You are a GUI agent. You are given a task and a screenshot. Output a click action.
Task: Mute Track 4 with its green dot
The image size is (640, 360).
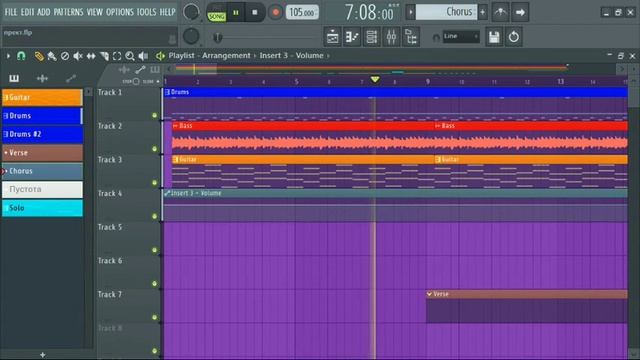154,216
